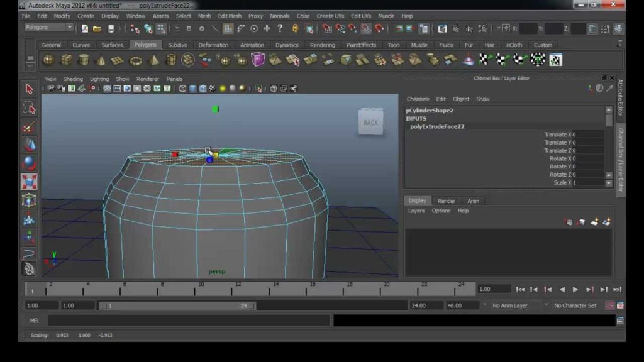Click the BACK view cube
644x362 pixels.
(370, 122)
